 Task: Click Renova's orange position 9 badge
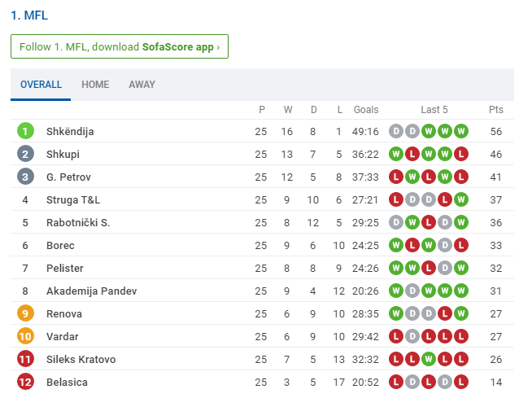coord(25,313)
